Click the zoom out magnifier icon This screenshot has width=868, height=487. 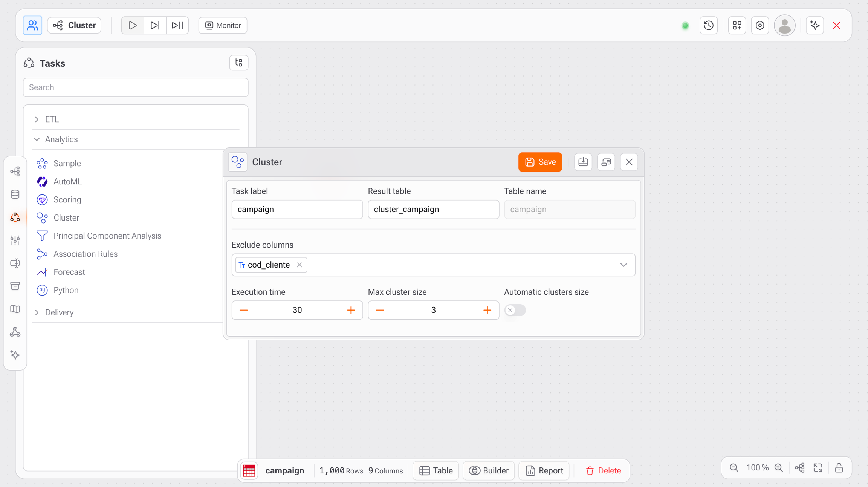tap(734, 468)
